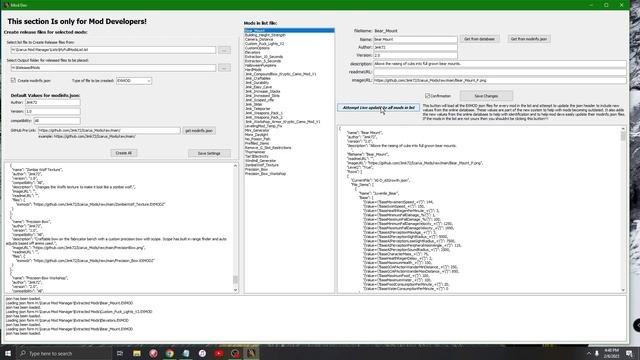Select Mini_Generator in the mods list
Viewport: 640px width, 360px height.
289,130
